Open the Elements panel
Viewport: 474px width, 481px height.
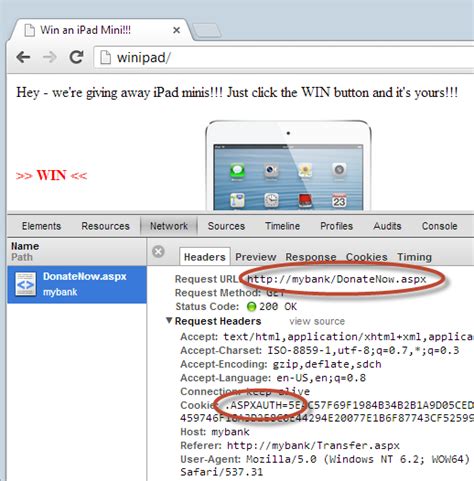tap(41, 226)
